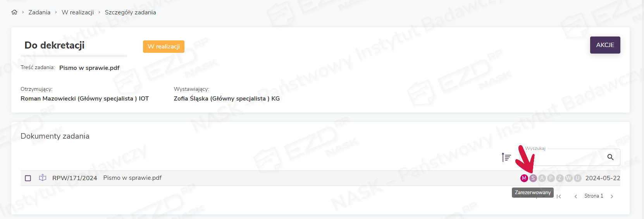This screenshot has width=644, height=219.
Task: Click the sort order icon
Action: (506, 157)
